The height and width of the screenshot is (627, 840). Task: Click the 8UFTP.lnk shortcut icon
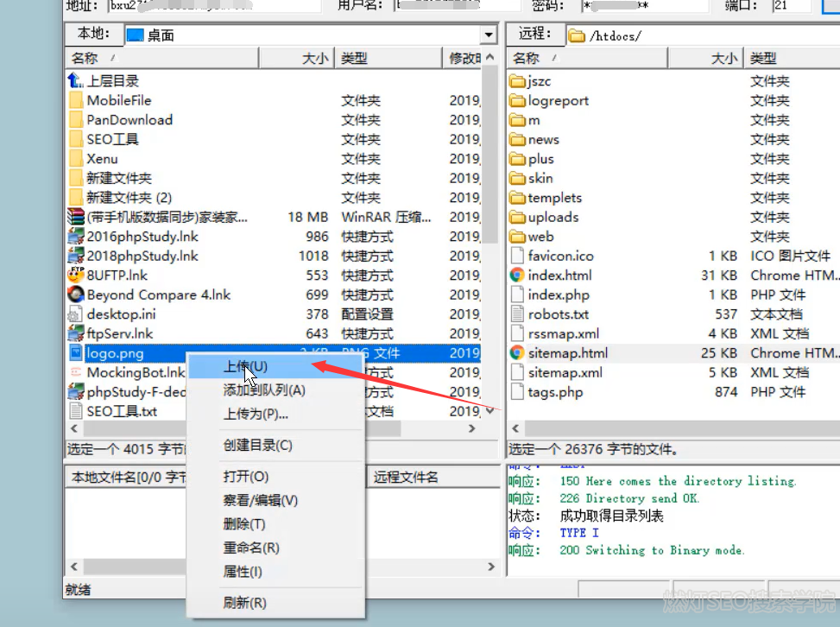click(75, 275)
